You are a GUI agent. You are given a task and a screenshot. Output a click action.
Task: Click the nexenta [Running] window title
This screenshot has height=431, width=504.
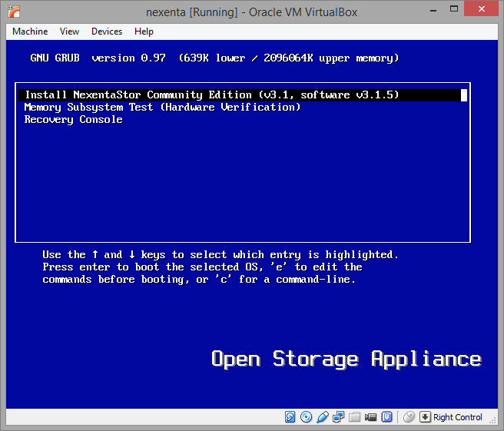pyautogui.click(x=252, y=12)
